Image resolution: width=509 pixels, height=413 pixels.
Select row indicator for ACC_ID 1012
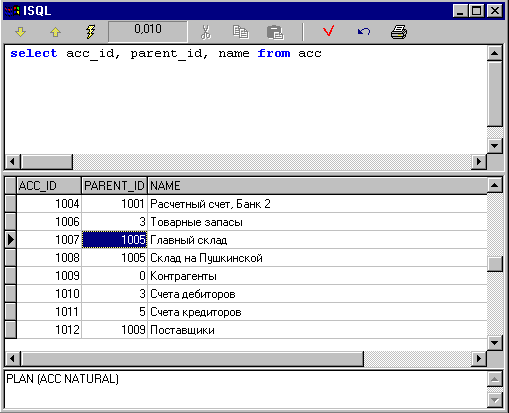coord(11,330)
